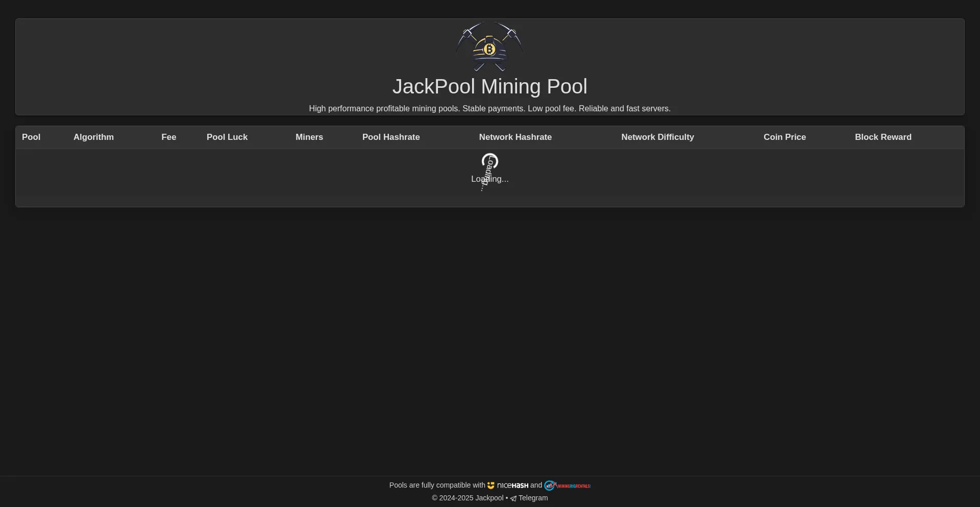Image resolution: width=980 pixels, height=507 pixels.
Task: Select the Miners column header
Action: (x=309, y=137)
